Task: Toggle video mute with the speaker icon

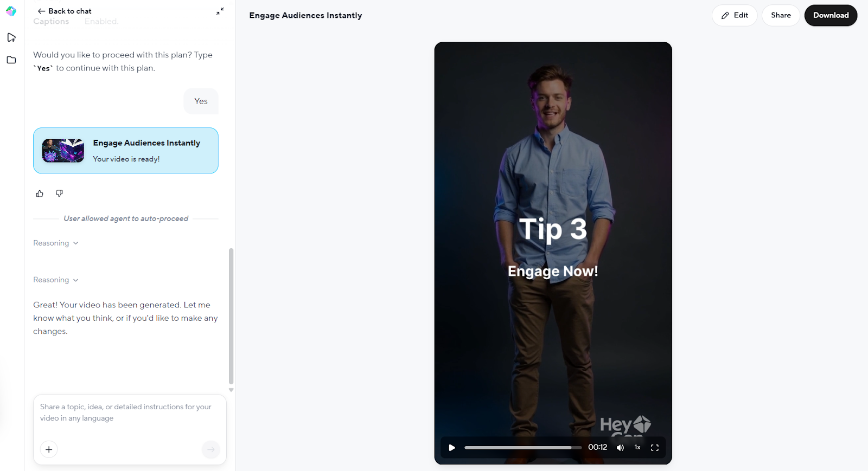Action: 620,448
